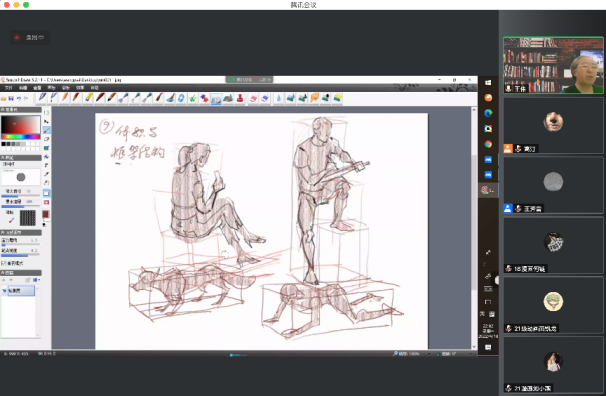The height and width of the screenshot is (396, 606).
Task: Click the foreground color swatch in the side strip
Action: [46, 214]
